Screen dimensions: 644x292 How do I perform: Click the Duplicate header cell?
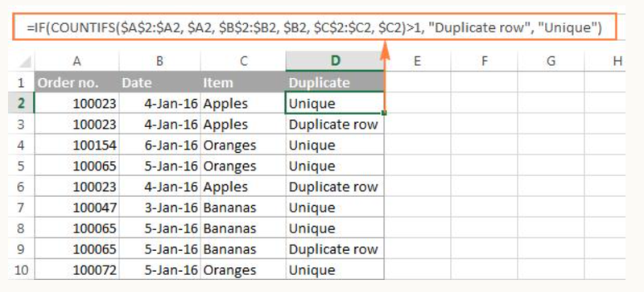(x=335, y=82)
